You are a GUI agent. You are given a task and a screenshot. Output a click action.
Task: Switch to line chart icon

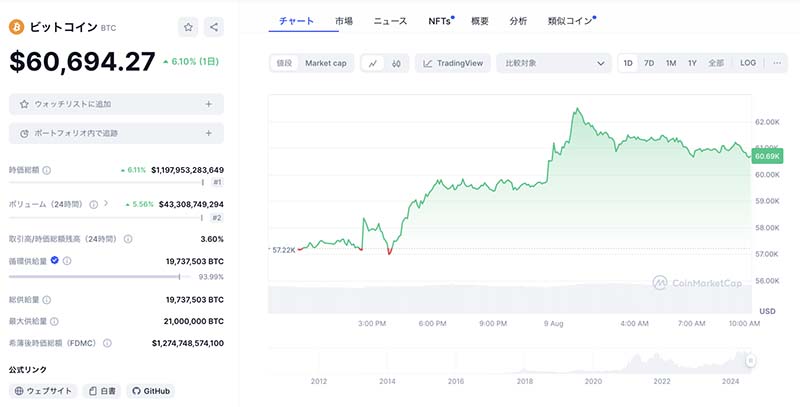(373, 63)
